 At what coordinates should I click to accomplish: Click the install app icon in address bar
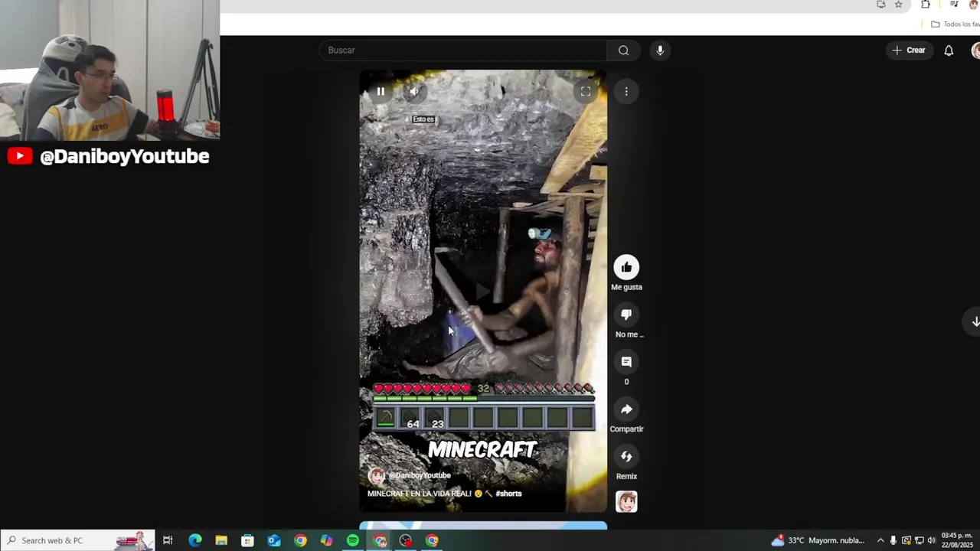(x=881, y=5)
